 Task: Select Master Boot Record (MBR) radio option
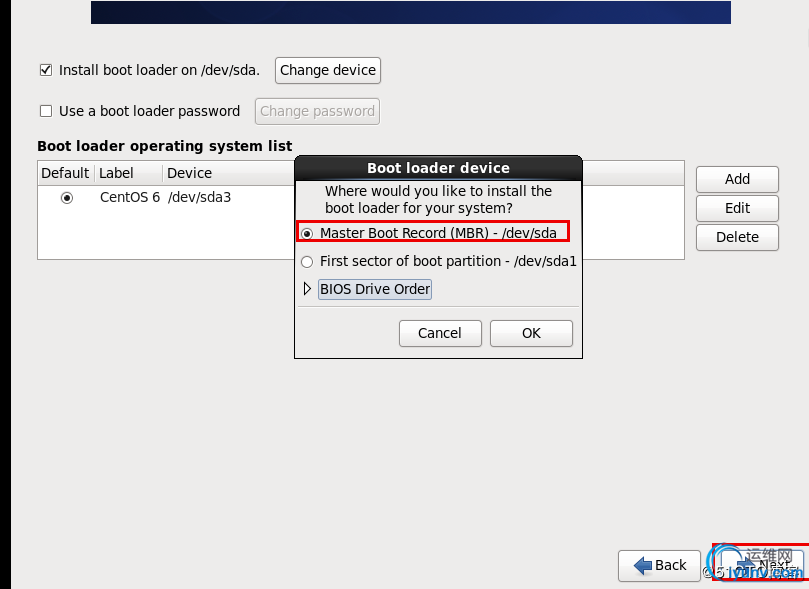point(307,233)
